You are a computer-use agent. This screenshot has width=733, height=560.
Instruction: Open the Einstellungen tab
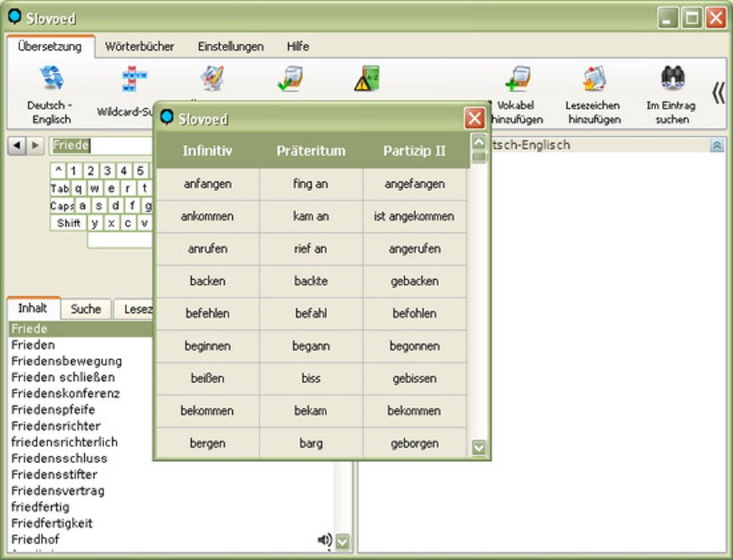[231, 46]
